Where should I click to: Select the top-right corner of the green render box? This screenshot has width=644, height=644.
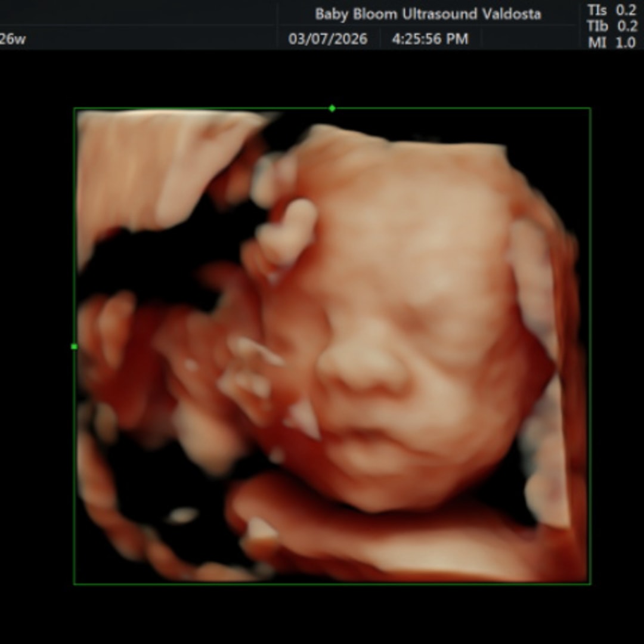click(x=590, y=109)
